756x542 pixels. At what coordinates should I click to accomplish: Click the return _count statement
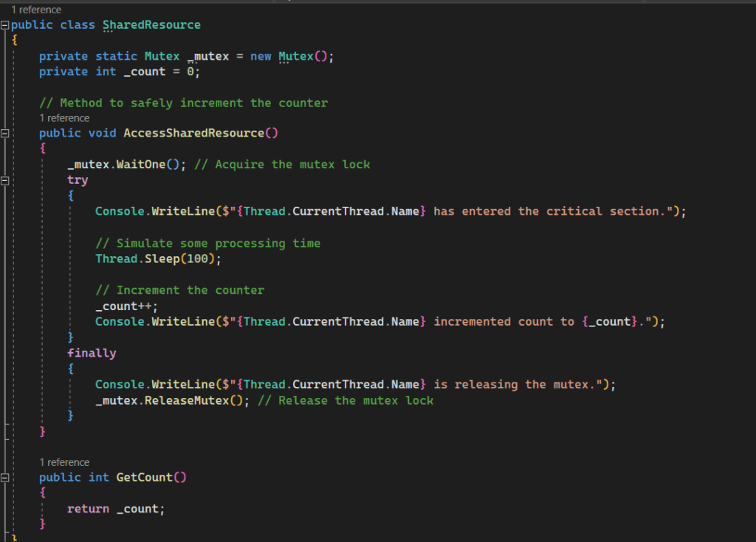point(116,508)
